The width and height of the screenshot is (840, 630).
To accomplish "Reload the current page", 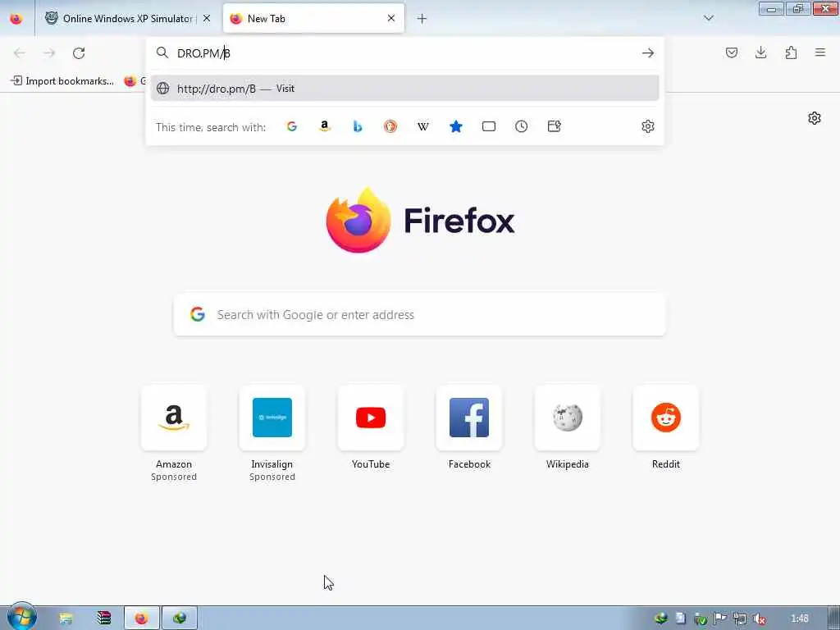I will [x=79, y=53].
